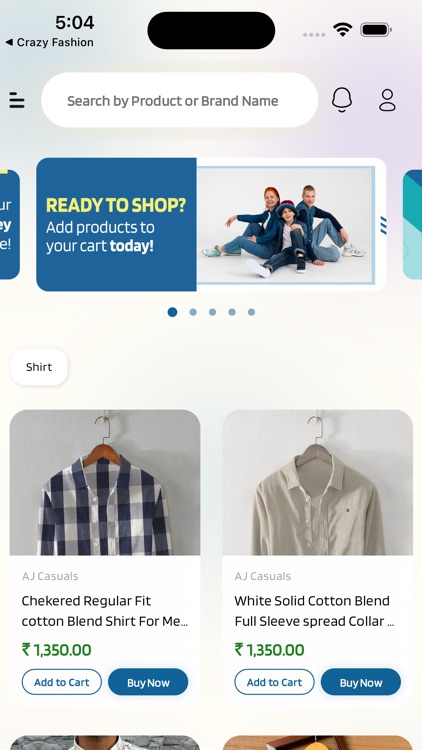Viewport: 422px width, 750px height.
Task: Buy the White Solid Cotton shirt now
Action: (361, 682)
